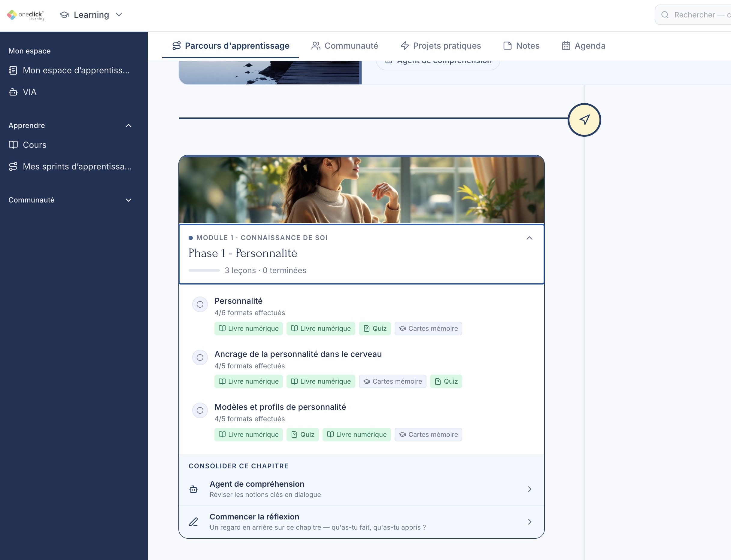
Task: Toggle completion circle for Modèles et profils
Action: tap(200, 410)
